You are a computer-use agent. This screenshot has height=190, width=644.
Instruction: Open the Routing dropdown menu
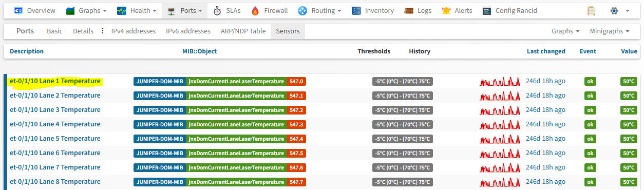tap(319, 10)
